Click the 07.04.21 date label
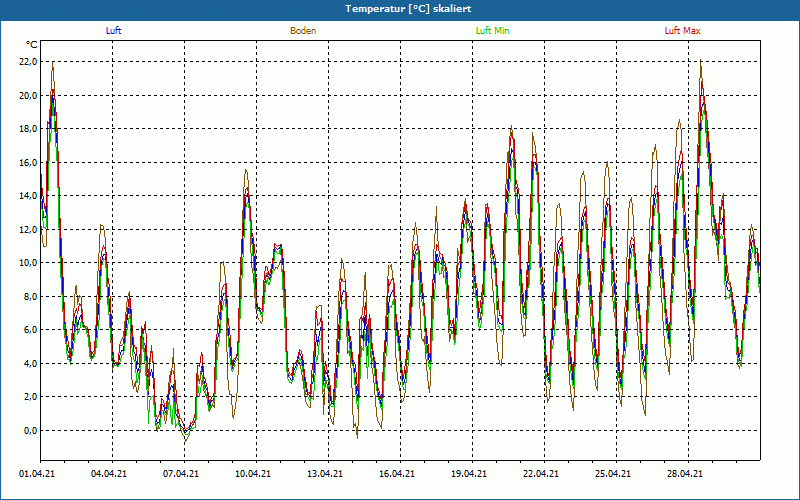Image resolution: width=800 pixels, height=500 pixels. [x=181, y=474]
